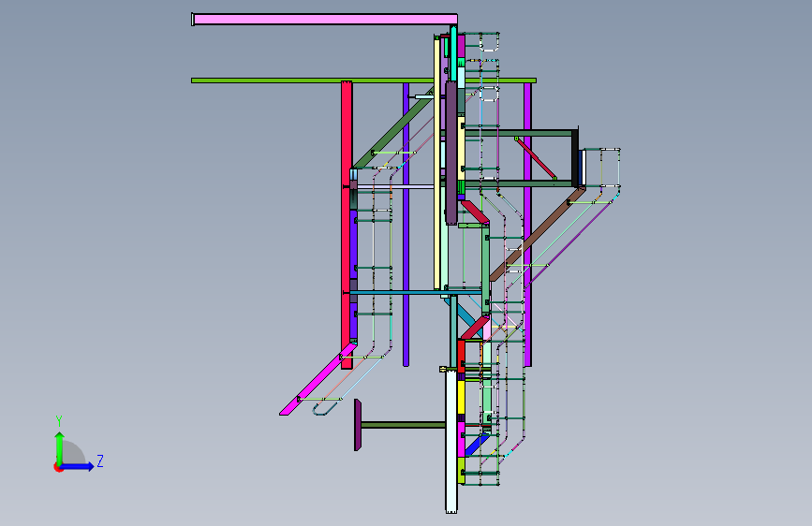Click the red origin ball of the triad
The height and width of the screenshot is (526, 812).
click(x=57, y=467)
